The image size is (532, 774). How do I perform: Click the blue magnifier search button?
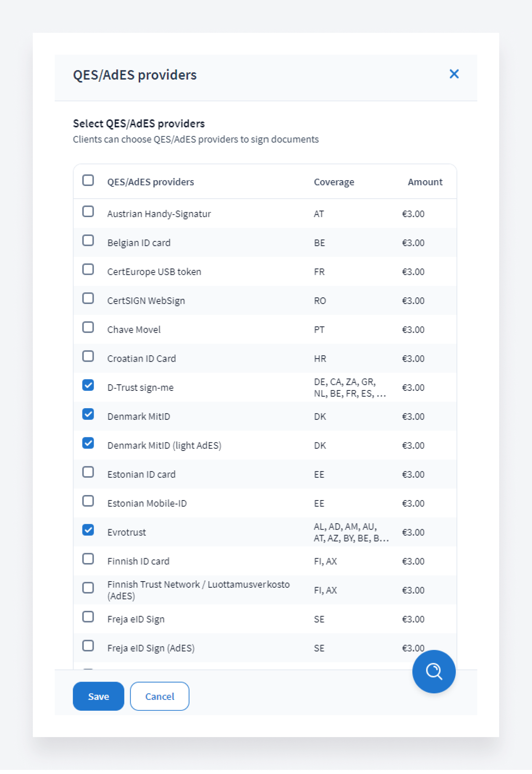point(434,671)
